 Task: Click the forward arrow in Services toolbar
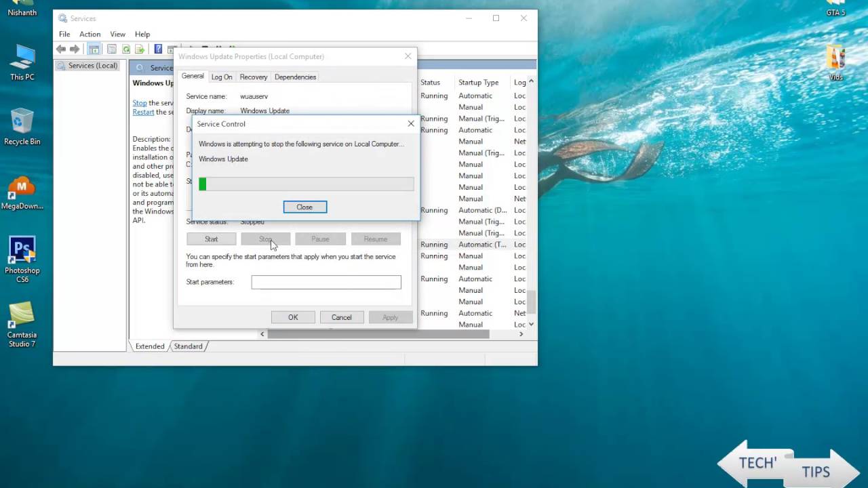coord(75,49)
